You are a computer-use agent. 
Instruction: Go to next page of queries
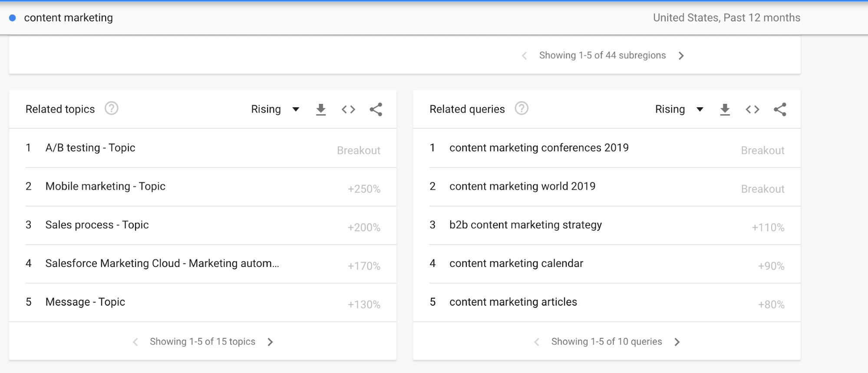(x=677, y=342)
